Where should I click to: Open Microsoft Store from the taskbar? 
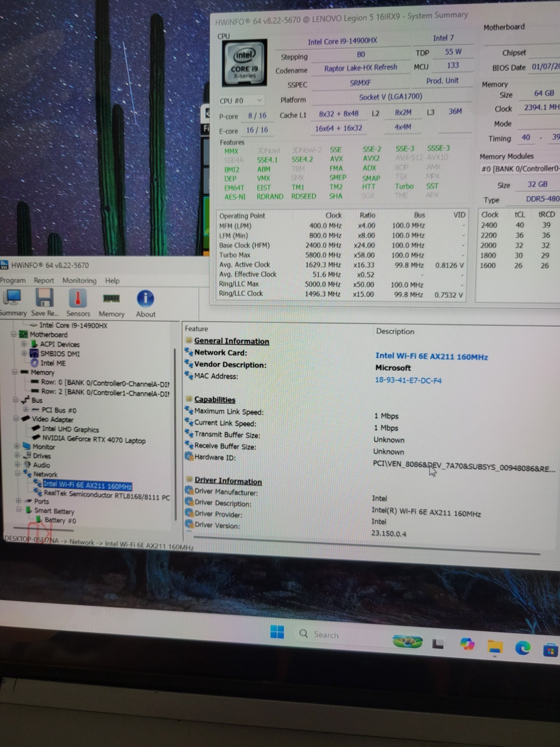pyautogui.click(x=551, y=649)
